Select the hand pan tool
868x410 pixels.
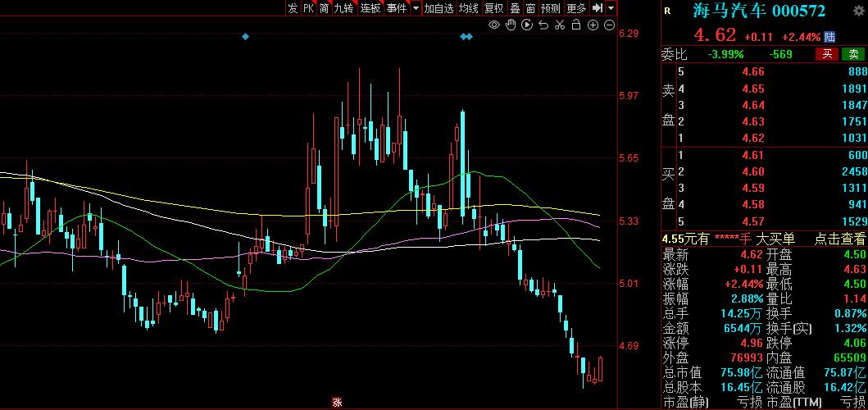[x=511, y=25]
